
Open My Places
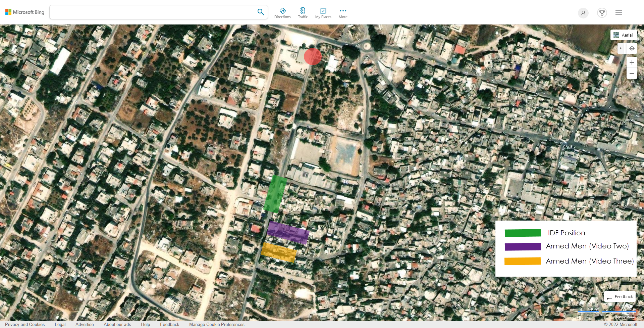(323, 13)
